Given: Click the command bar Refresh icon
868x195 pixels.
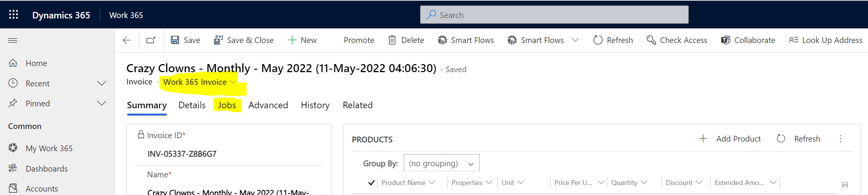Looking at the screenshot, I should (x=598, y=40).
